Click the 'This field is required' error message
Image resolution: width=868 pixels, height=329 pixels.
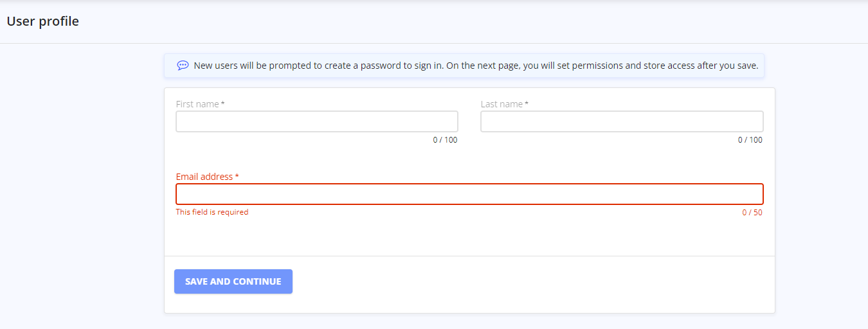212,212
